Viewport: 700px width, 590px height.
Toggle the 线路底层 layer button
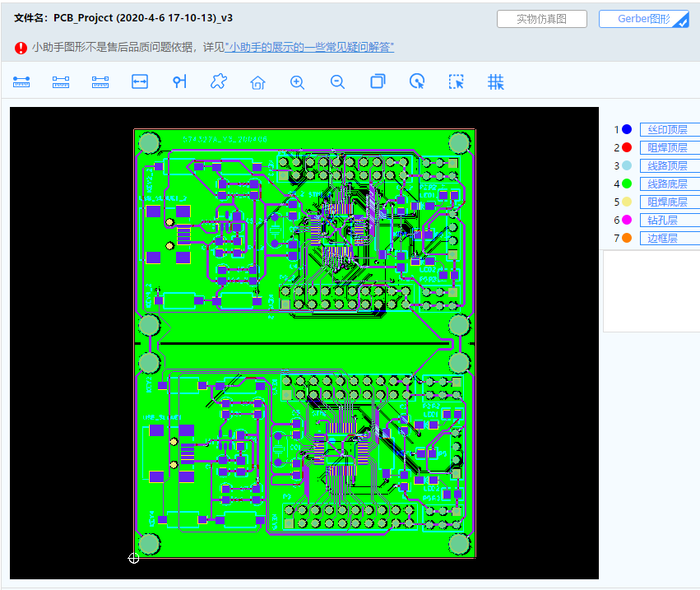pyautogui.click(x=670, y=184)
